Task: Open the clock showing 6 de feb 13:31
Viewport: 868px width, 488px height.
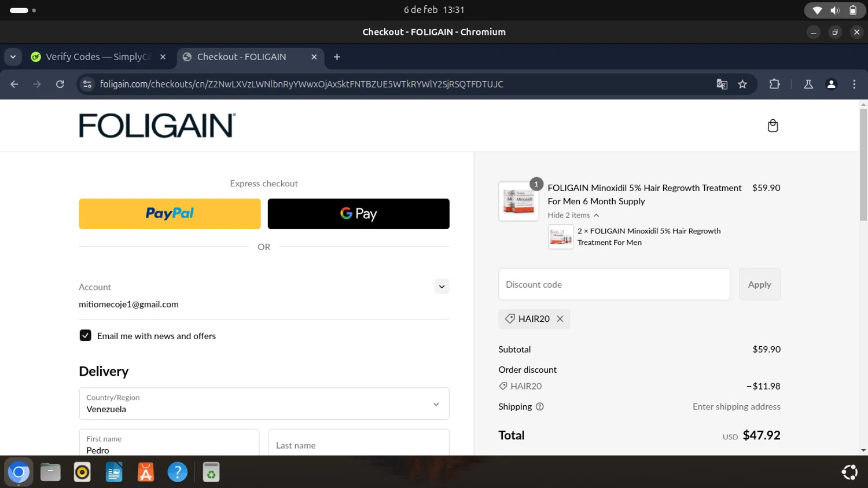Action: (x=434, y=10)
